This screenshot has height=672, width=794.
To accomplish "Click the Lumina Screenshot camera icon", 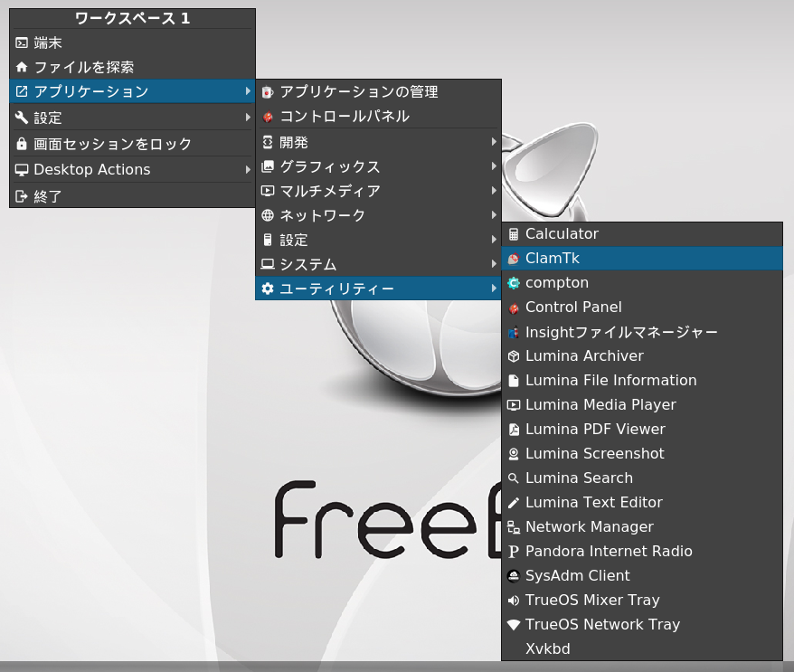I will point(514,454).
